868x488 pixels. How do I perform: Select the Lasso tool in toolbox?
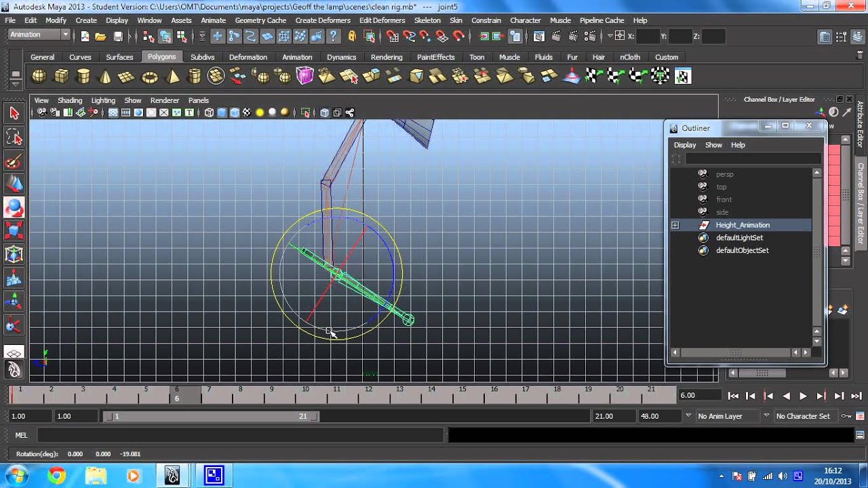click(x=14, y=138)
